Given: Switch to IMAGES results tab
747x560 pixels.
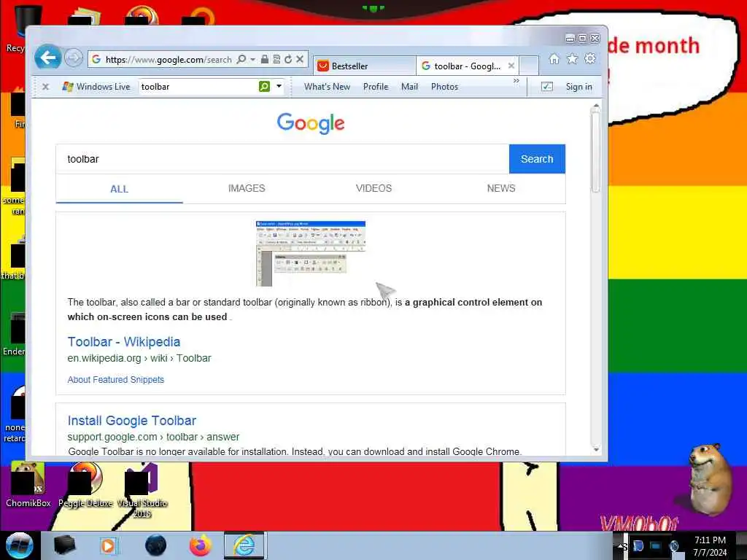Looking at the screenshot, I should pos(247,189).
